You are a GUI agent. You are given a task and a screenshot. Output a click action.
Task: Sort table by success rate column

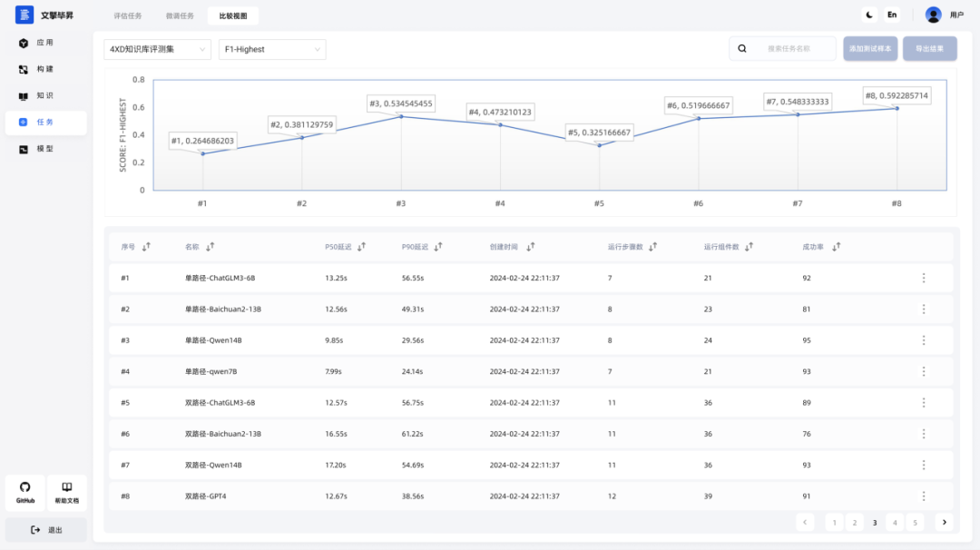837,247
